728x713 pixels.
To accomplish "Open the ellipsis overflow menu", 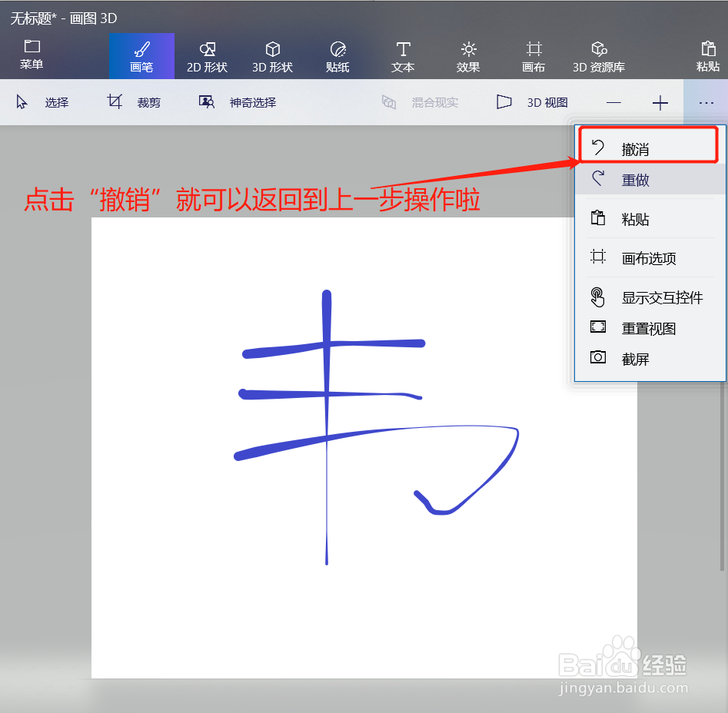I will (705, 101).
